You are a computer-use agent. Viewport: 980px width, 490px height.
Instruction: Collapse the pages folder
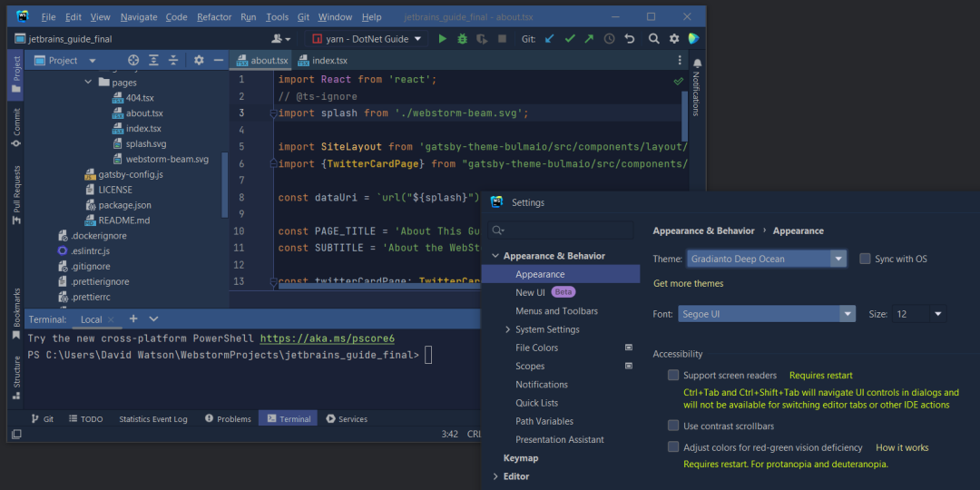pyautogui.click(x=88, y=82)
